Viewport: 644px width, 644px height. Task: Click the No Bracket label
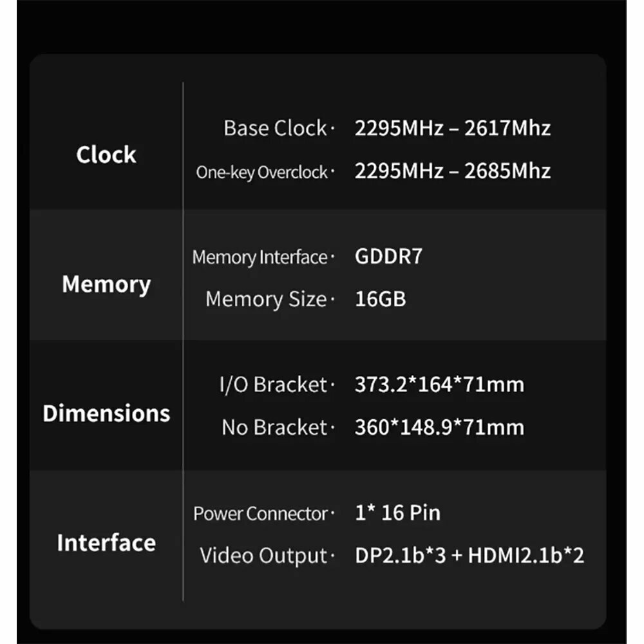click(274, 427)
